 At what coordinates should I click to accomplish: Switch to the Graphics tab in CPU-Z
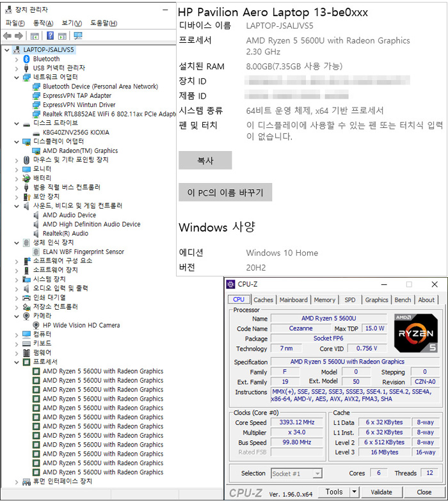[376, 300]
